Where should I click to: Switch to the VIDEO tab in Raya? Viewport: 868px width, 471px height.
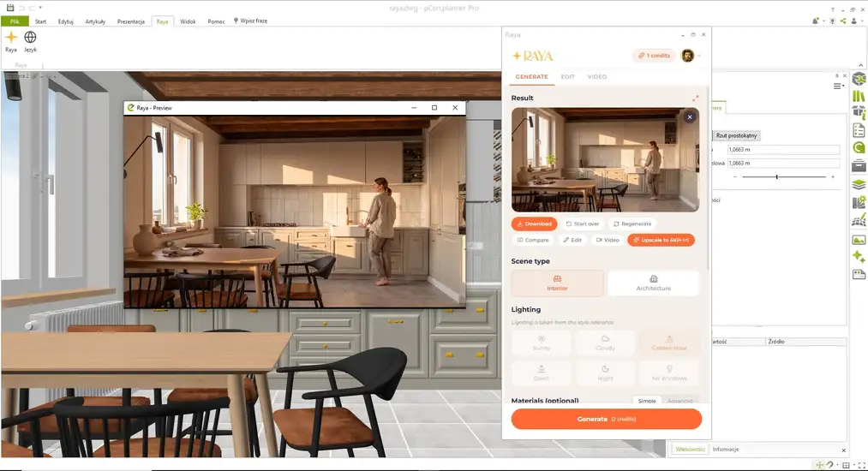point(596,77)
